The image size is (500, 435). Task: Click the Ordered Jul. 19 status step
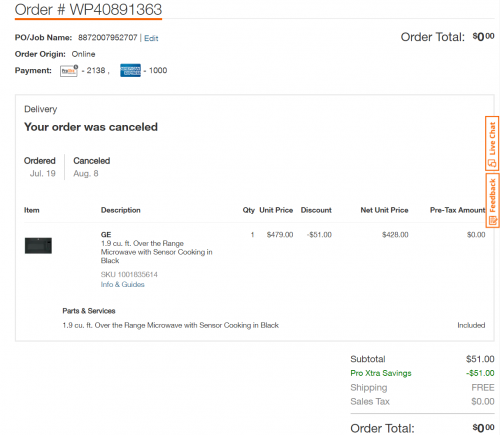click(x=40, y=167)
